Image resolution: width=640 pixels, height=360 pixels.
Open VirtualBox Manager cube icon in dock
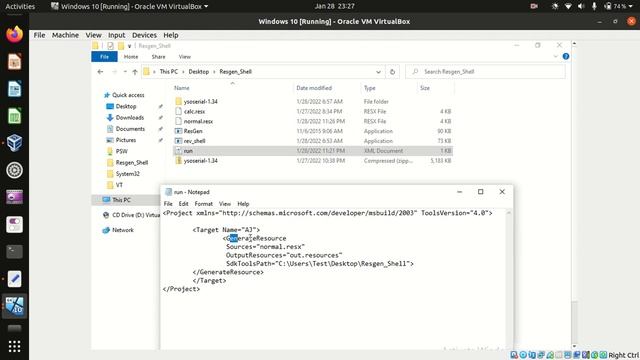[x=14, y=143]
